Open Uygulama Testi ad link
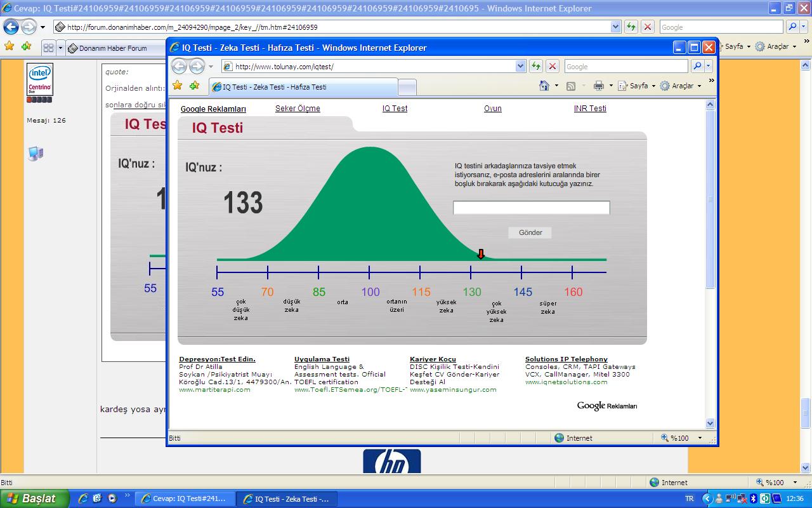812x508 pixels. [322, 359]
